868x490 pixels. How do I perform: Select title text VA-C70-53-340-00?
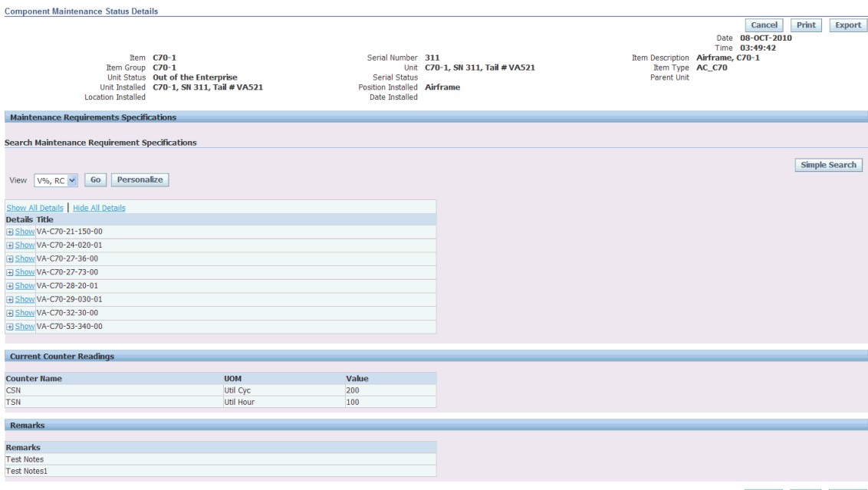point(69,326)
